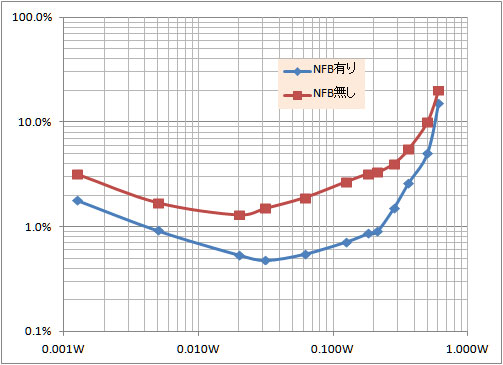Viewport: 503px width, 365px height.
Task: Click the red square marker near 10.0% level
Action: [427, 123]
